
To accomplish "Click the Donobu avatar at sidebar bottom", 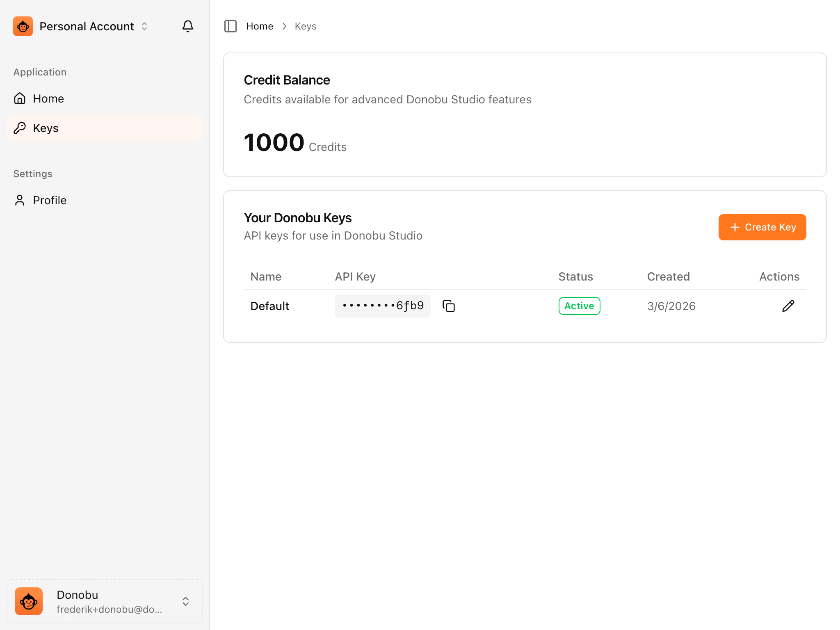I will click(29, 601).
